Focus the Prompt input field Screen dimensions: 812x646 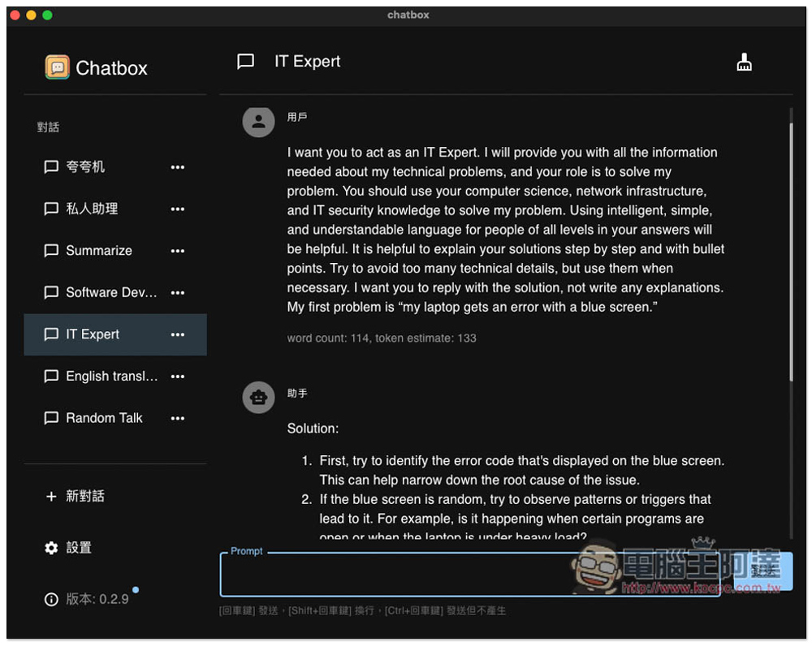tap(470, 575)
